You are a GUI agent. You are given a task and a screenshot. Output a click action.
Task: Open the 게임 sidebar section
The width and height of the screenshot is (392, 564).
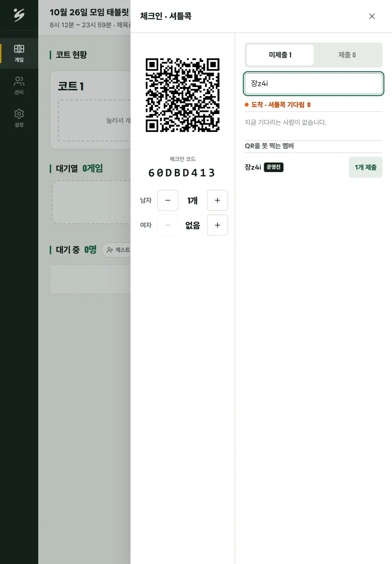pyautogui.click(x=19, y=53)
